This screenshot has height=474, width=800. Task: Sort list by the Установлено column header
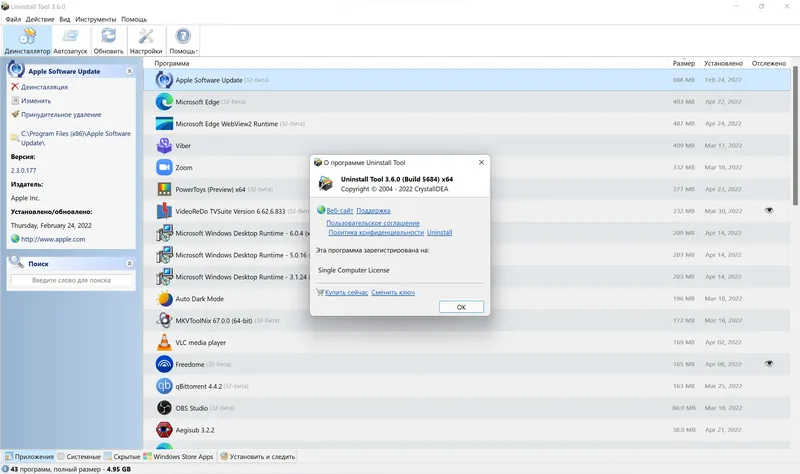coord(723,63)
